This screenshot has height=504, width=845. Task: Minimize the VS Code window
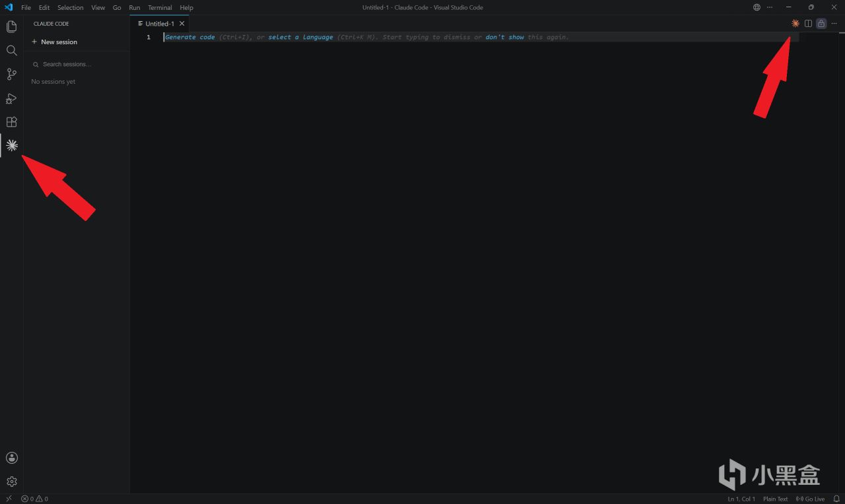[x=789, y=7]
